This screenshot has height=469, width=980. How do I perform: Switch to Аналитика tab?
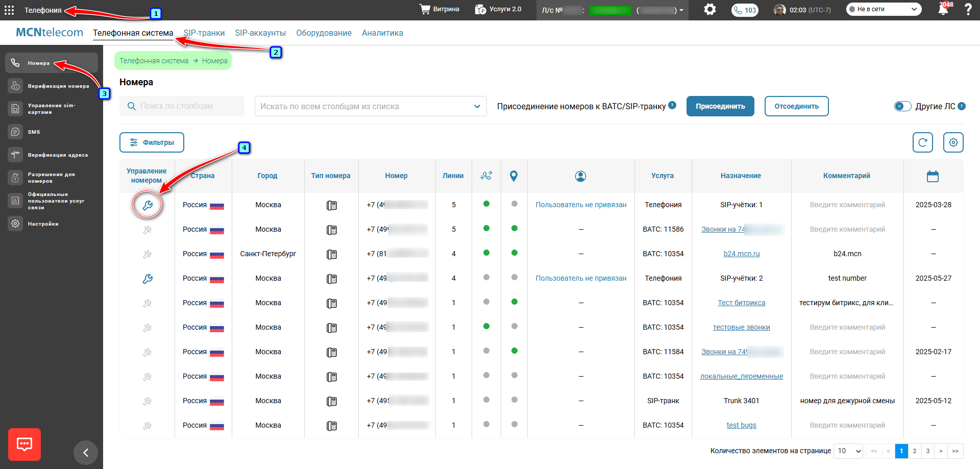[382, 33]
